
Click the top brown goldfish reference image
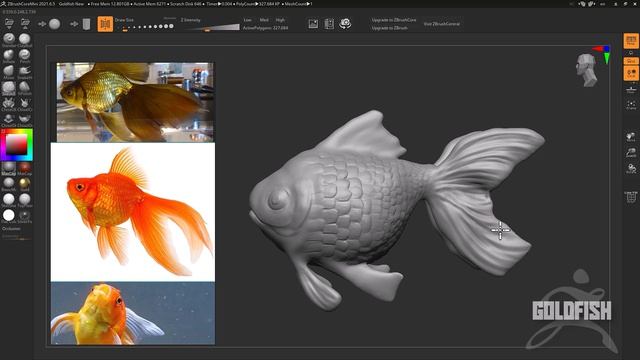[x=135, y=102]
